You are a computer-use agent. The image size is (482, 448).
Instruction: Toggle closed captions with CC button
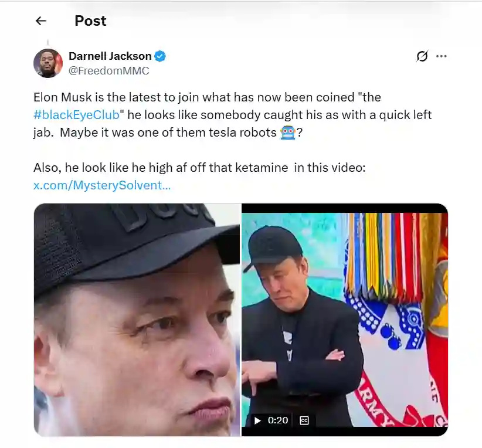pos(304,420)
